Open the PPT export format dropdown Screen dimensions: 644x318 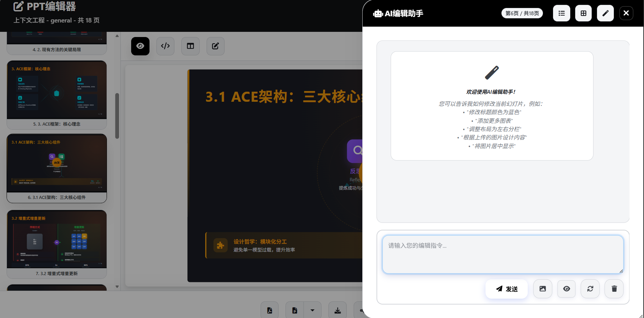click(x=312, y=310)
